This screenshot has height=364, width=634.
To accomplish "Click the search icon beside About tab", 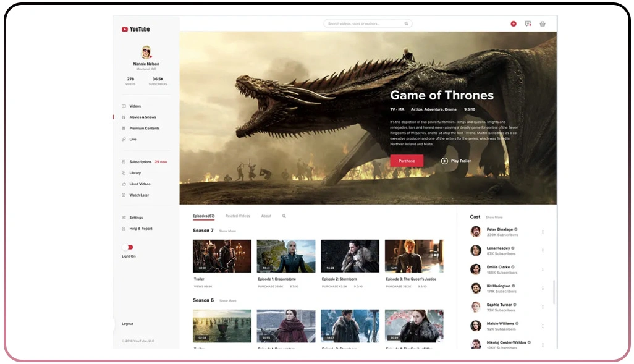I will click(x=284, y=216).
